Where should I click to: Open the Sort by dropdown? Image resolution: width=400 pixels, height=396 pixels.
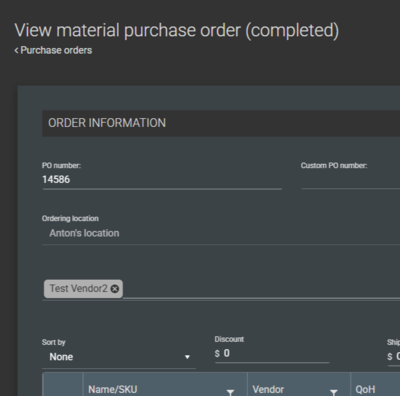coord(119,357)
